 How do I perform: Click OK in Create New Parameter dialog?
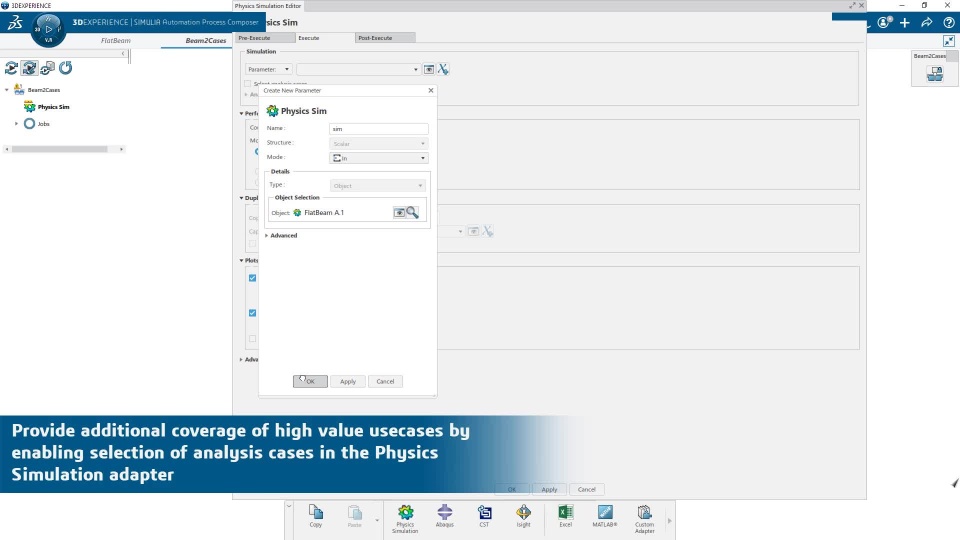[x=310, y=381]
